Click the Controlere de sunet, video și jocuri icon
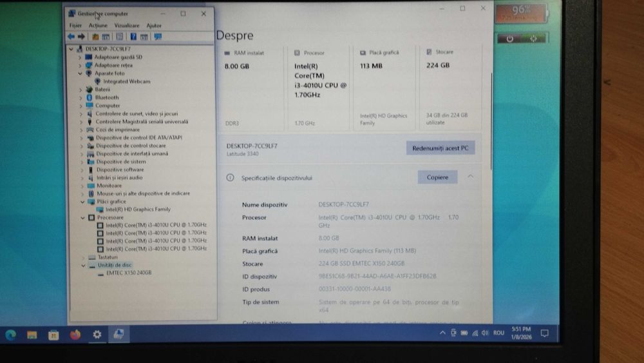 90,113
